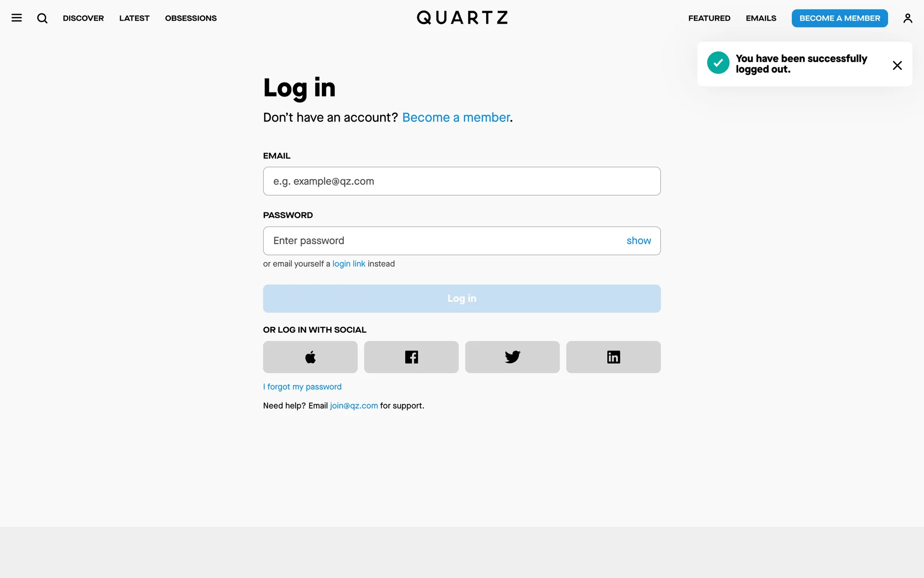Open the hamburger menu icon
The image size is (924, 578).
(17, 18)
